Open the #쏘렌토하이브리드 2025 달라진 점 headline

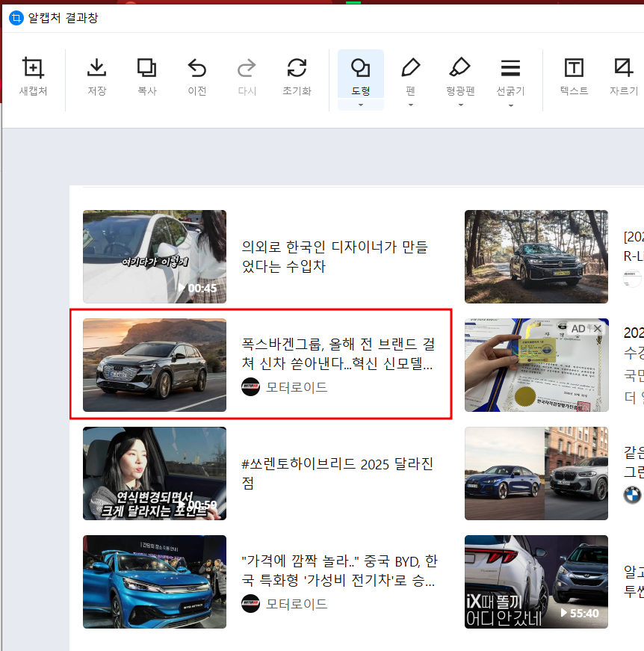(338, 473)
